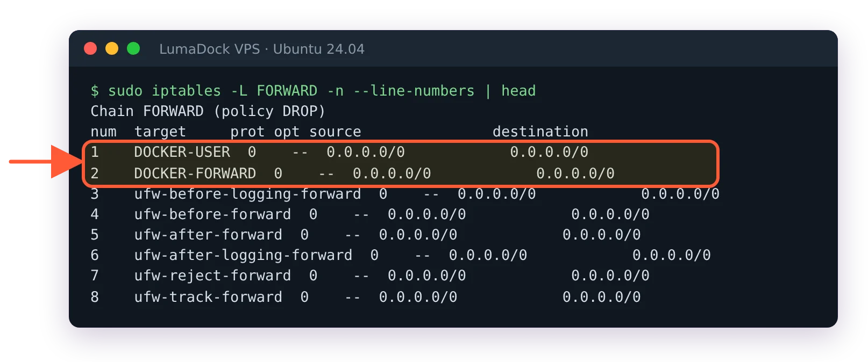Click the red close window button
Viewport: 868px width, 362px height.
pos(90,48)
